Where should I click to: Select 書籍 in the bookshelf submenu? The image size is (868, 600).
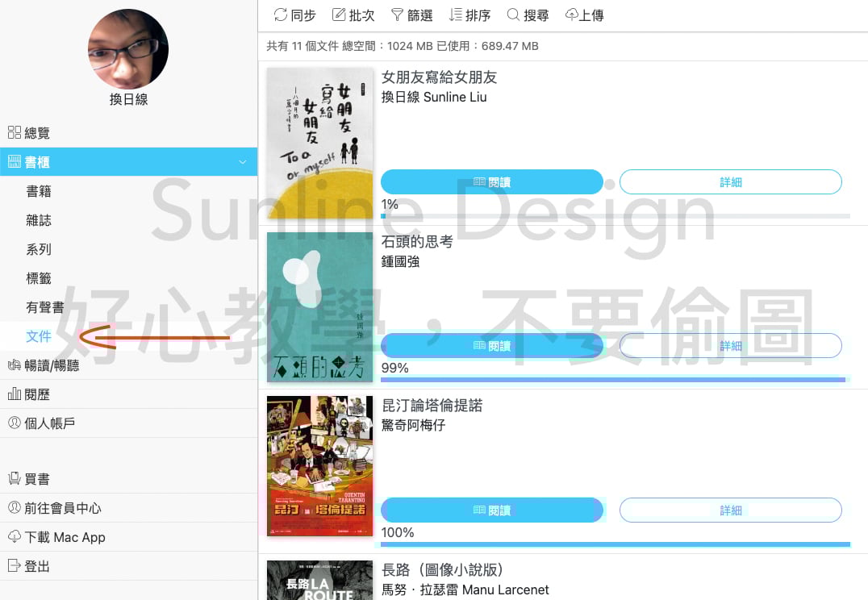click(39, 191)
